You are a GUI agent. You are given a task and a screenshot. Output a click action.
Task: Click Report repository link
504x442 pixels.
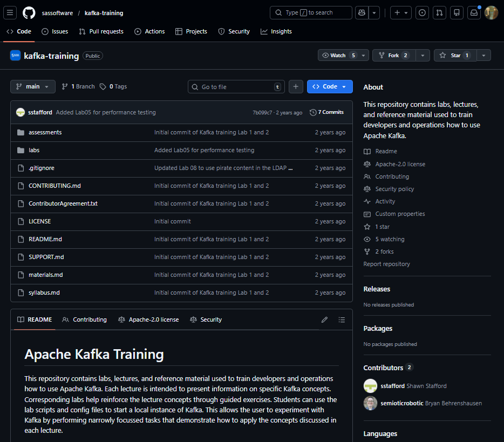tap(387, 264)
